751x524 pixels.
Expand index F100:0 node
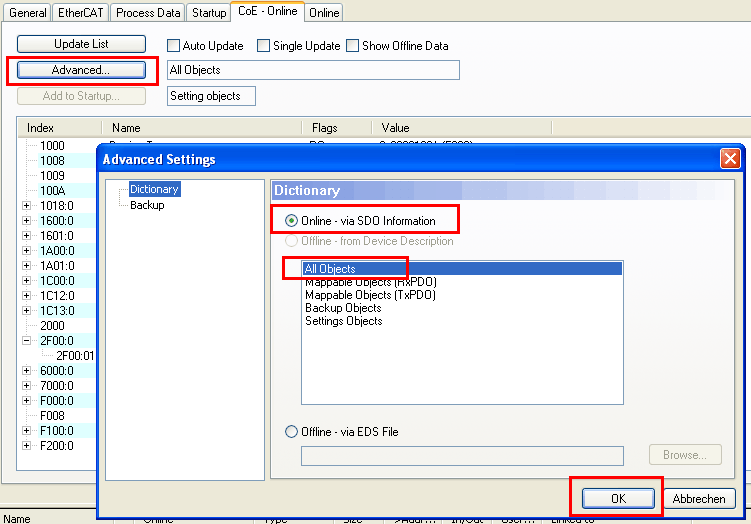pos(26,431)
